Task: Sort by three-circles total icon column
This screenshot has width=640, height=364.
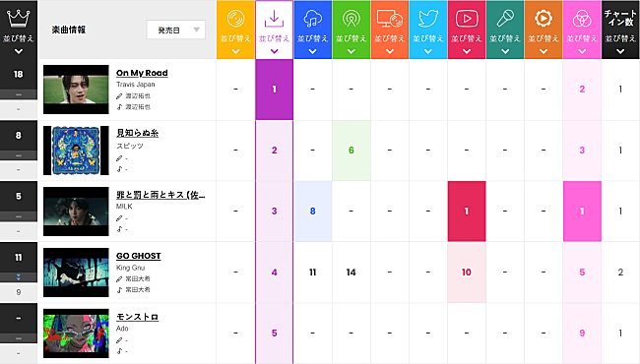Action: click(582, 30)
